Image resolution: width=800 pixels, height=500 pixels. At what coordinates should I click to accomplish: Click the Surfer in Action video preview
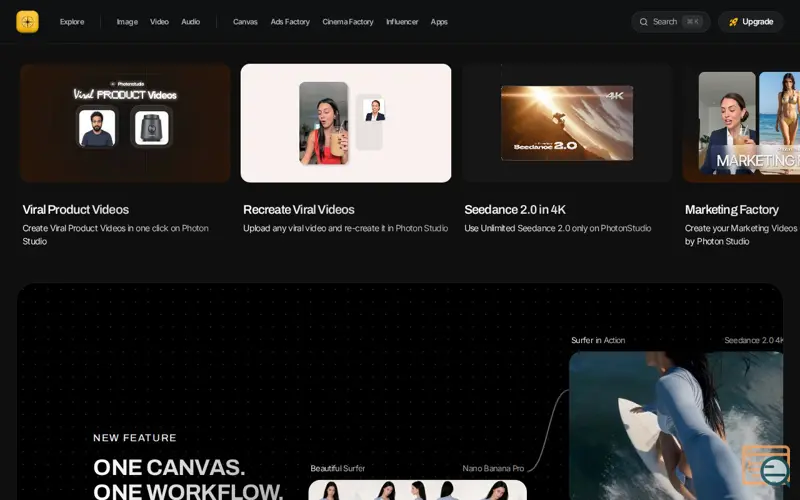point(676,426)
